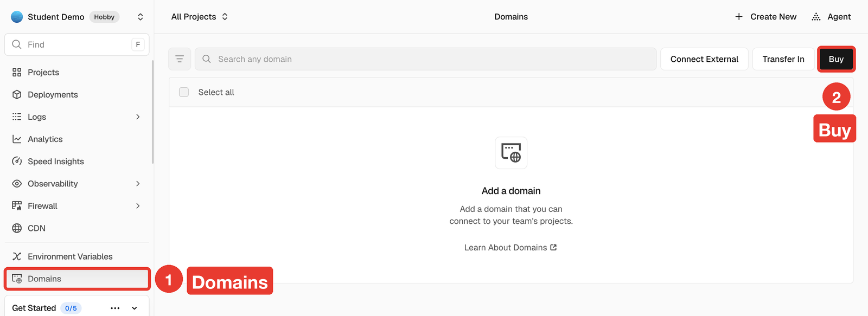The height and width of the screenshot is (316, 868).
Task: Open the All Projects dropdown
Action: click(200, 17)
